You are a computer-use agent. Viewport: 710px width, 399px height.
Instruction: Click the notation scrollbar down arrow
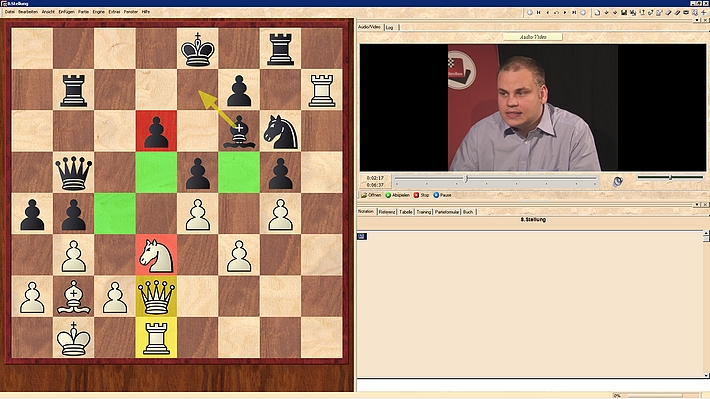point(706,375)
